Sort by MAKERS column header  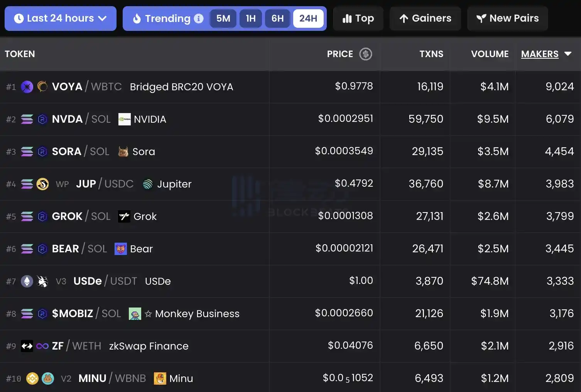pos(539,54)
